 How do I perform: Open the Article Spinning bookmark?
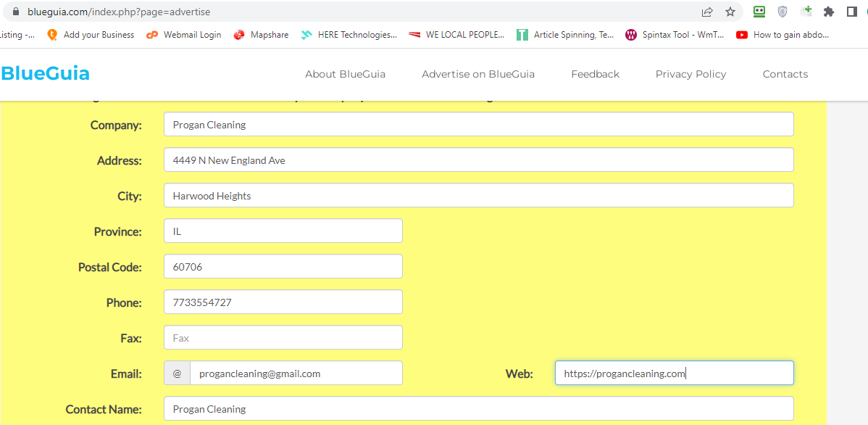564,34
